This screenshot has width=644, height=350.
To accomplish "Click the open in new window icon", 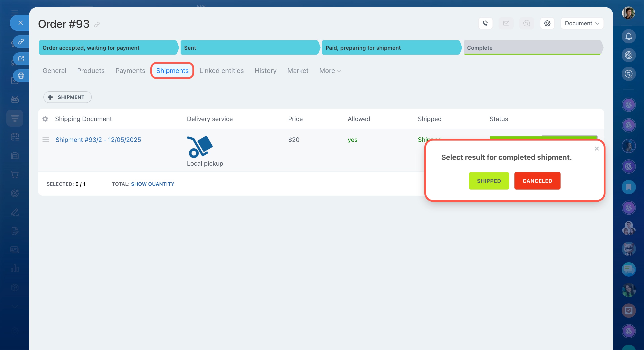I will [21, 58].
